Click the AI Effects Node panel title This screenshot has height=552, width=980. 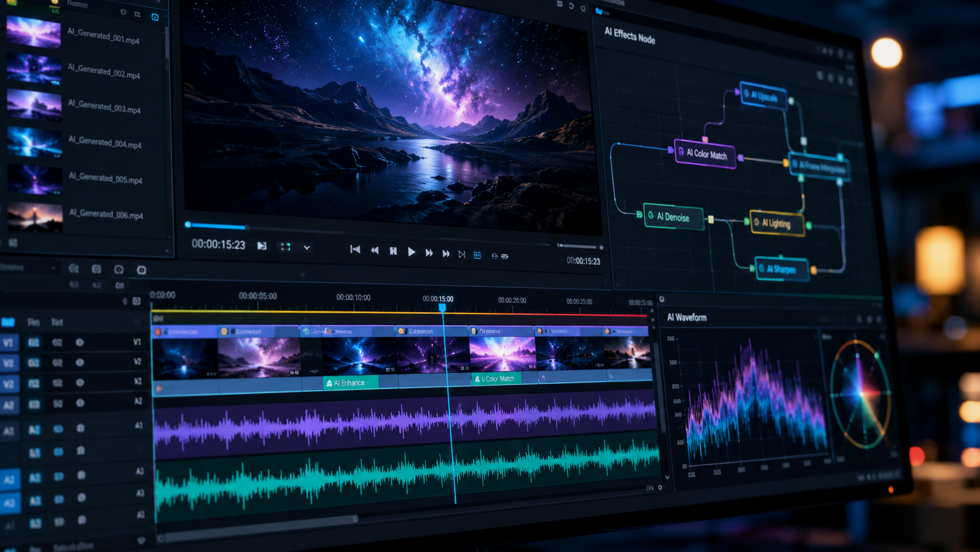630,36
